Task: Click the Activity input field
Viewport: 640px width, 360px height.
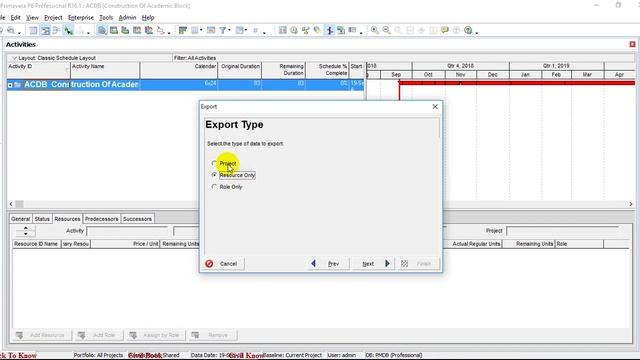Action: (127, 231)
